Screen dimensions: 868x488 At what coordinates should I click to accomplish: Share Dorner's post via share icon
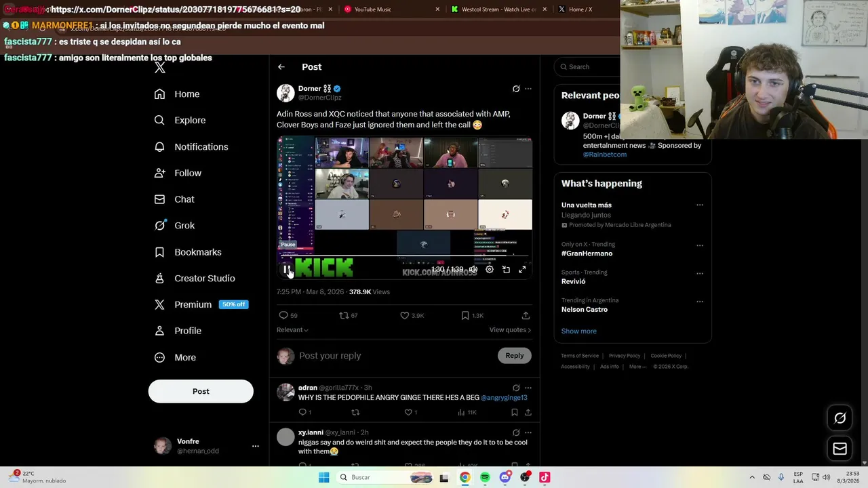tap(526, 315)
